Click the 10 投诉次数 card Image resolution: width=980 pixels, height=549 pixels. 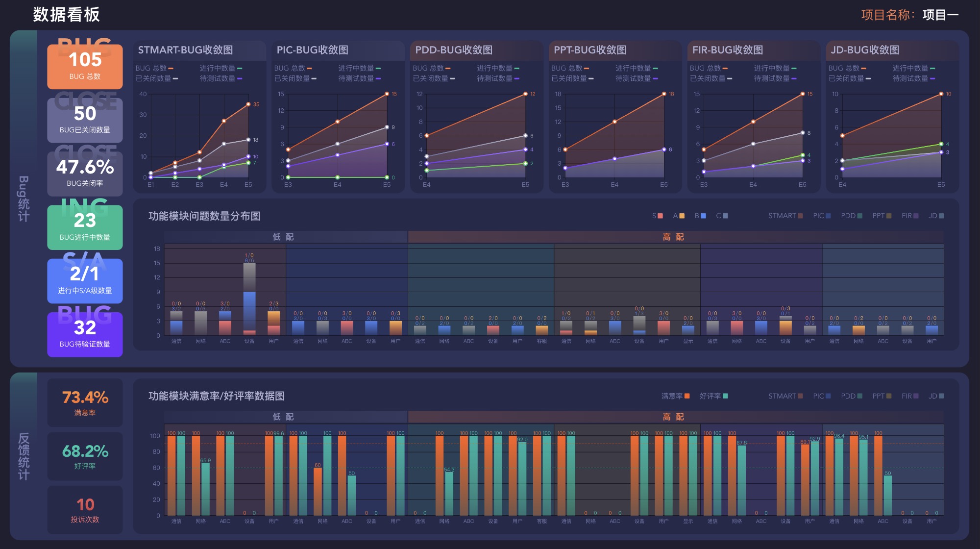coord(85,510)
